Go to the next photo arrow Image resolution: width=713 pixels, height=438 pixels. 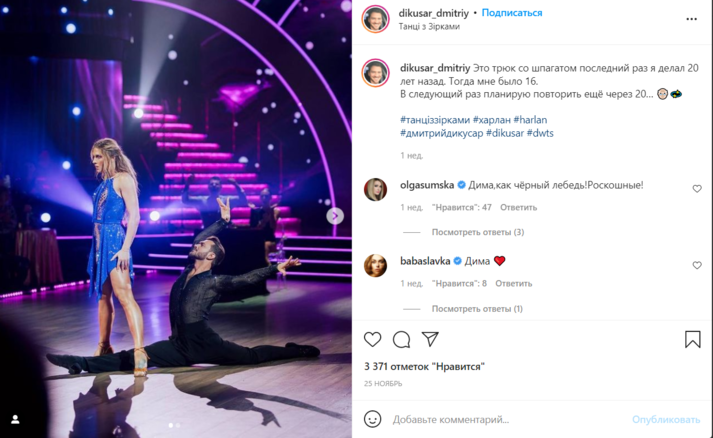tap(335, 216)
